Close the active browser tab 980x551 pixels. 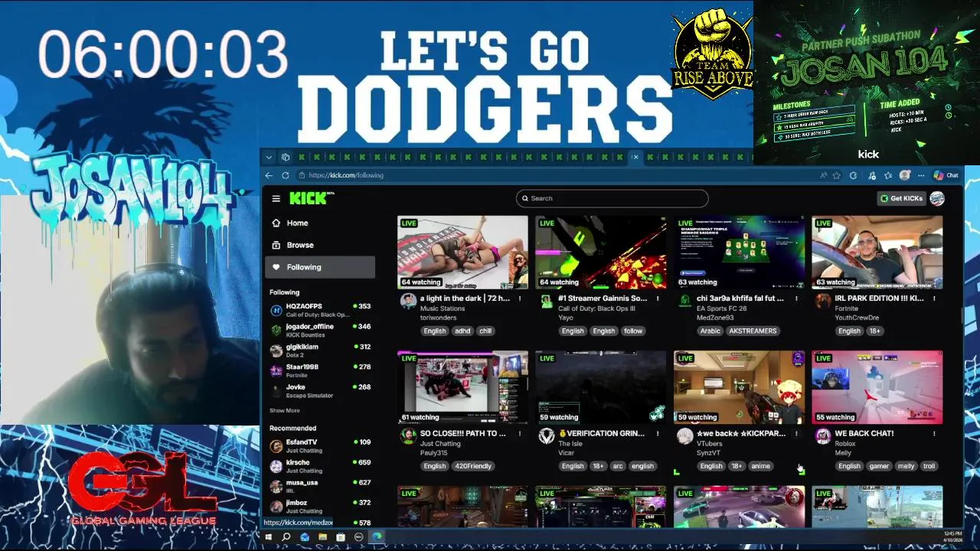635,157
